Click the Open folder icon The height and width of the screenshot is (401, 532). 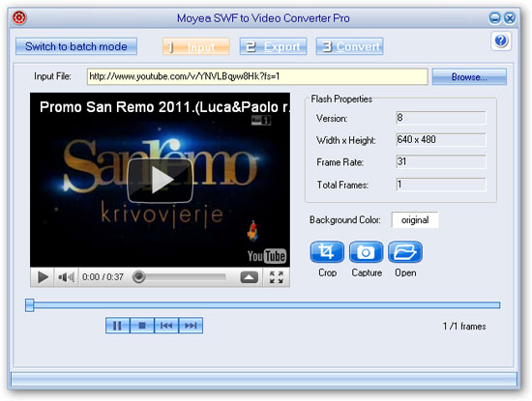click(x=405, y=252)
